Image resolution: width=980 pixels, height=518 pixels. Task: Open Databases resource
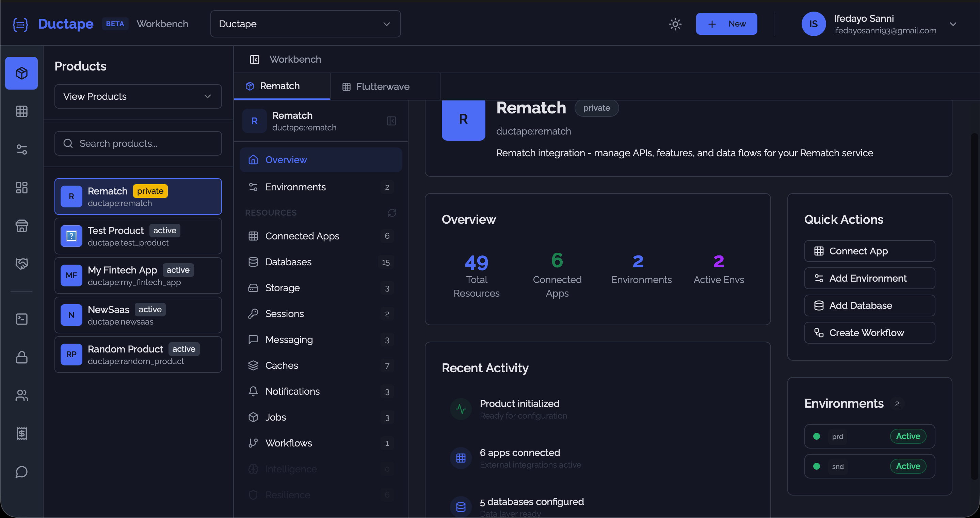[x=321, y=262]
